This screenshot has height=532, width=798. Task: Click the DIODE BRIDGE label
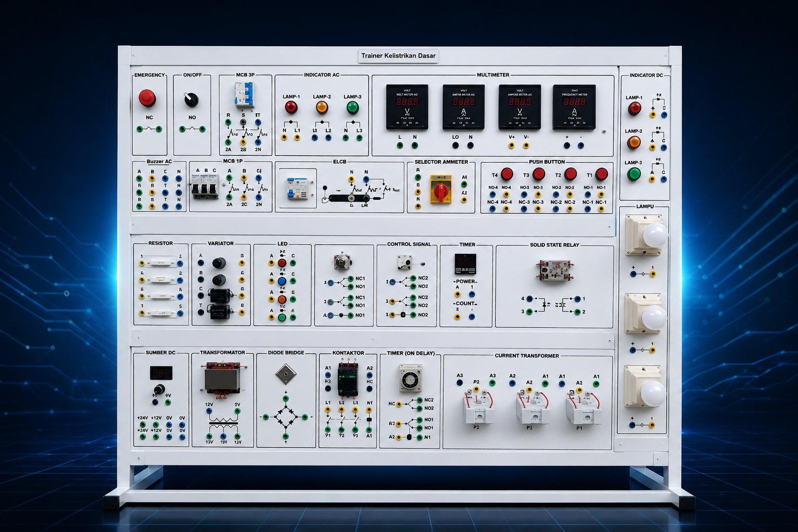coord(286,353)
